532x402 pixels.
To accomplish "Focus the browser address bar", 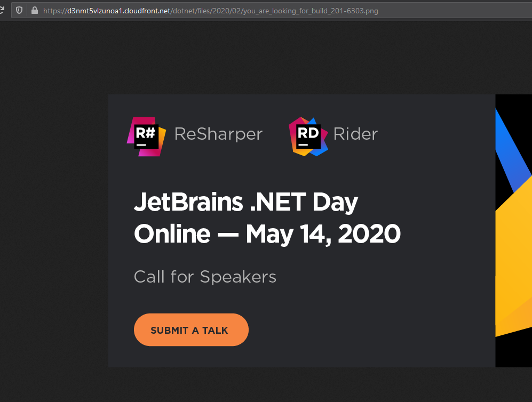I will click(x=272, y=11).
